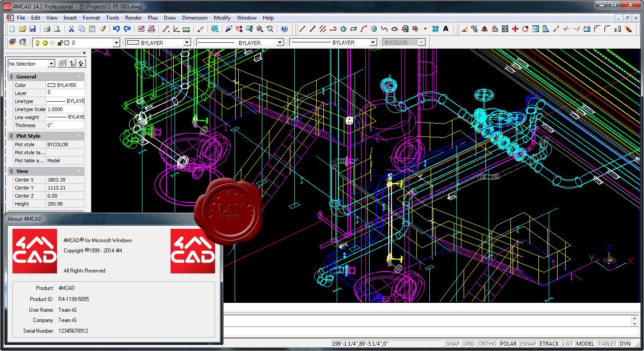Open the Layer manager icon
This screenshot has width=644, height=351.
[12, 42]
